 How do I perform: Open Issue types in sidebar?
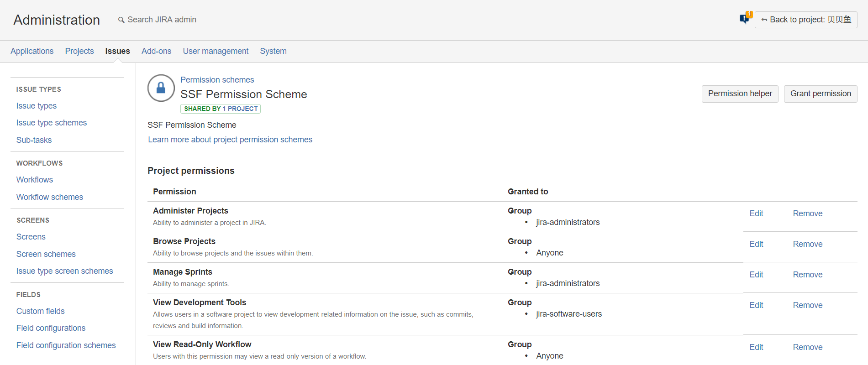point(37,106)
